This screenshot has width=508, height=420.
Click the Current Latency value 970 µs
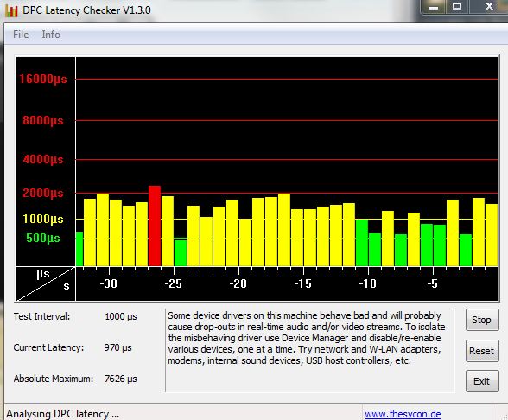point(117,347)
